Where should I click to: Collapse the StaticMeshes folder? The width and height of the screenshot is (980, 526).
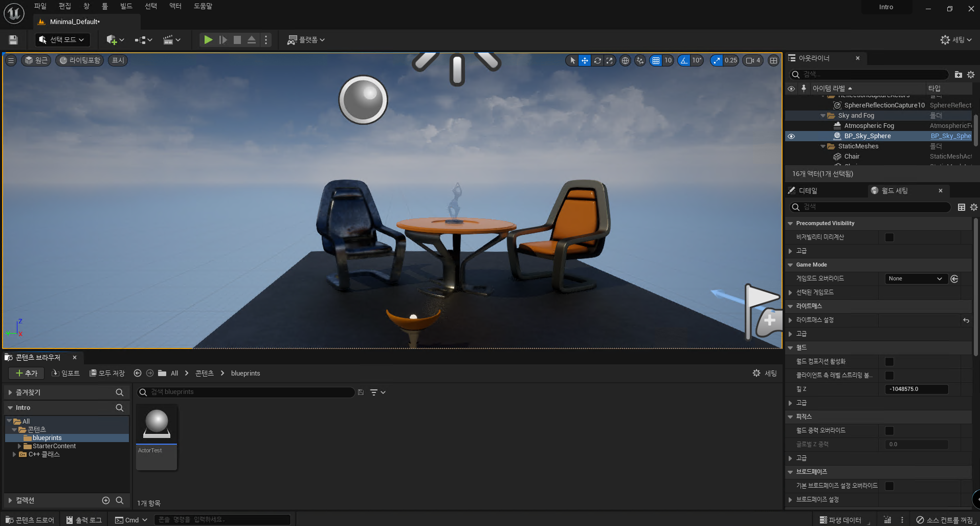pyautogui.click(x=822, y=146)
